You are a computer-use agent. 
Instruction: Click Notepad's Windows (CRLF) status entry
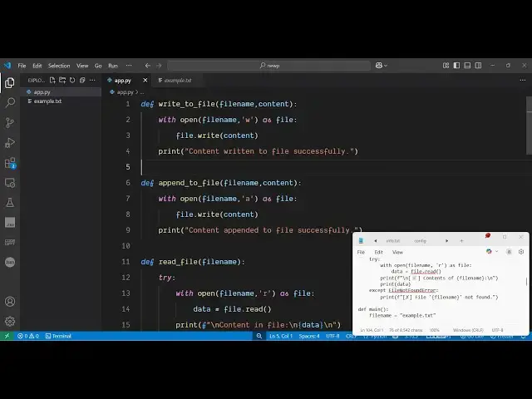[468, 330]
